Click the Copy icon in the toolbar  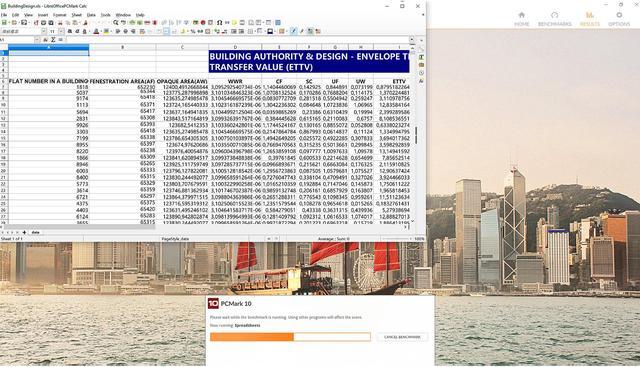[68, 22]
